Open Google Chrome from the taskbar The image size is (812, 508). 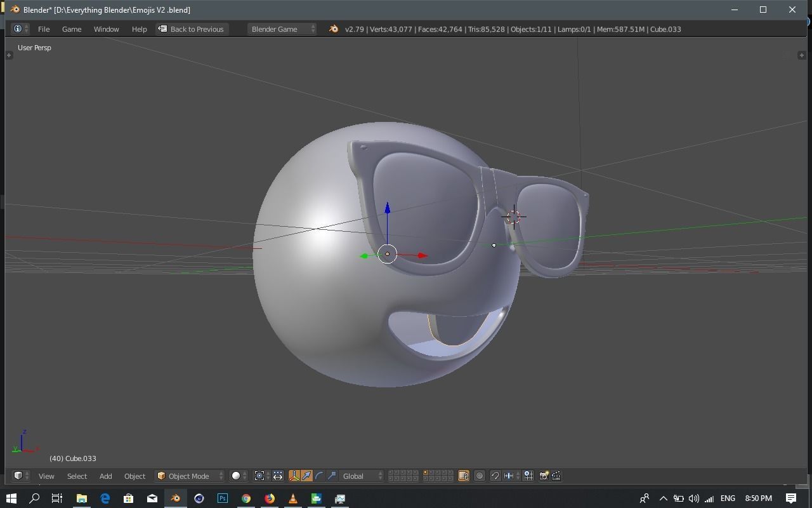click(x=246, y=498)
